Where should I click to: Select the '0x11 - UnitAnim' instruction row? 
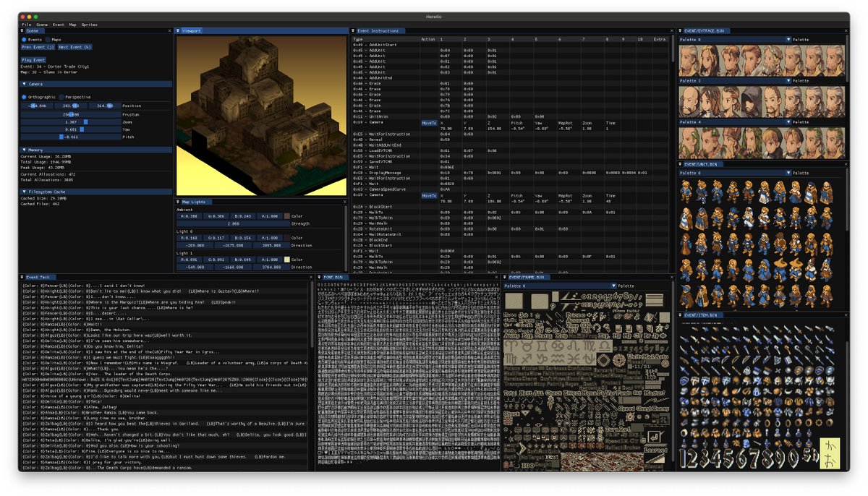[x=509, y=116]
